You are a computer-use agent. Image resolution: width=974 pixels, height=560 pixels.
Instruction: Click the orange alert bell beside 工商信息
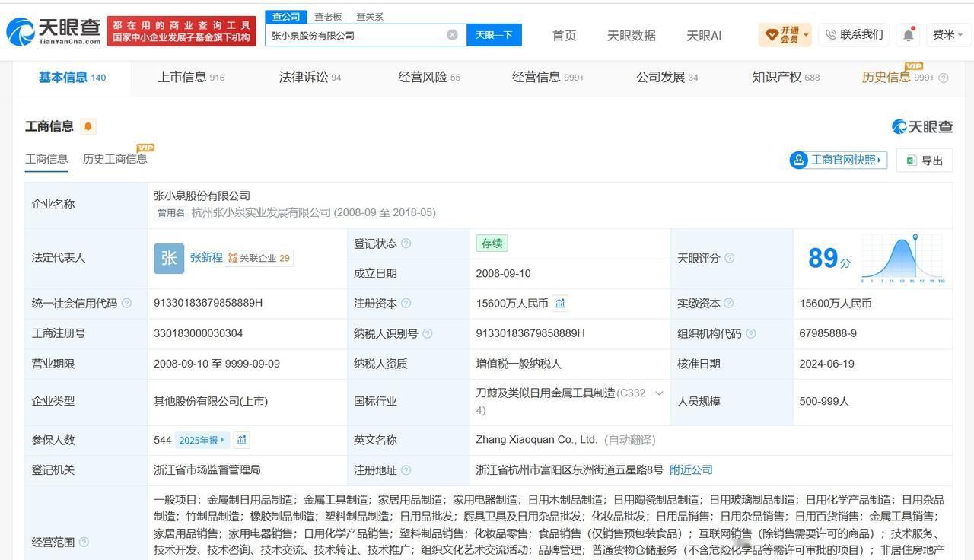(88, 126)
